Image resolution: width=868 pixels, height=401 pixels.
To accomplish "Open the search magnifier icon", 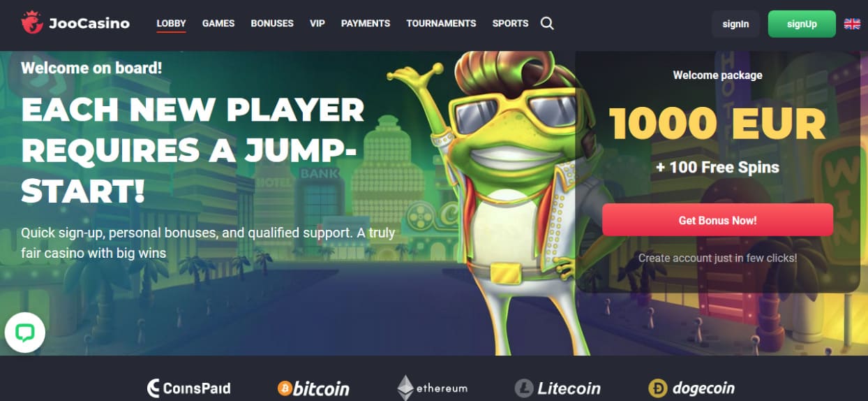I will [547, 23].
